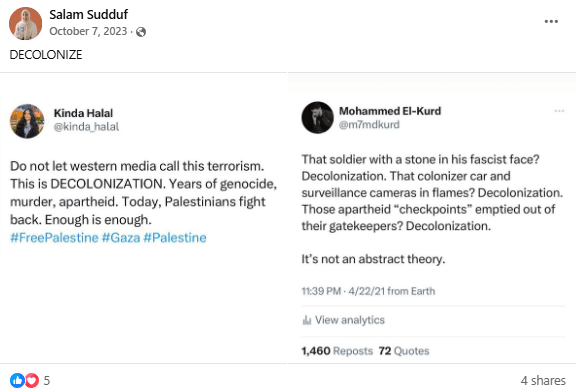Image resolution: width=576 pixels, height=392 pixels.
Task: Click Kinda Halal's avatar image
Action: point(27,121)
